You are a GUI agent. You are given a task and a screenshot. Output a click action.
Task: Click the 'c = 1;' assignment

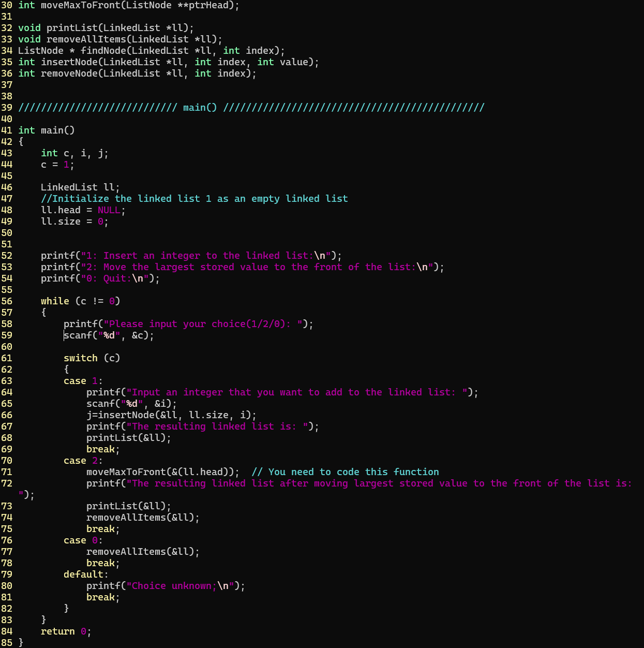click(57, 165)
